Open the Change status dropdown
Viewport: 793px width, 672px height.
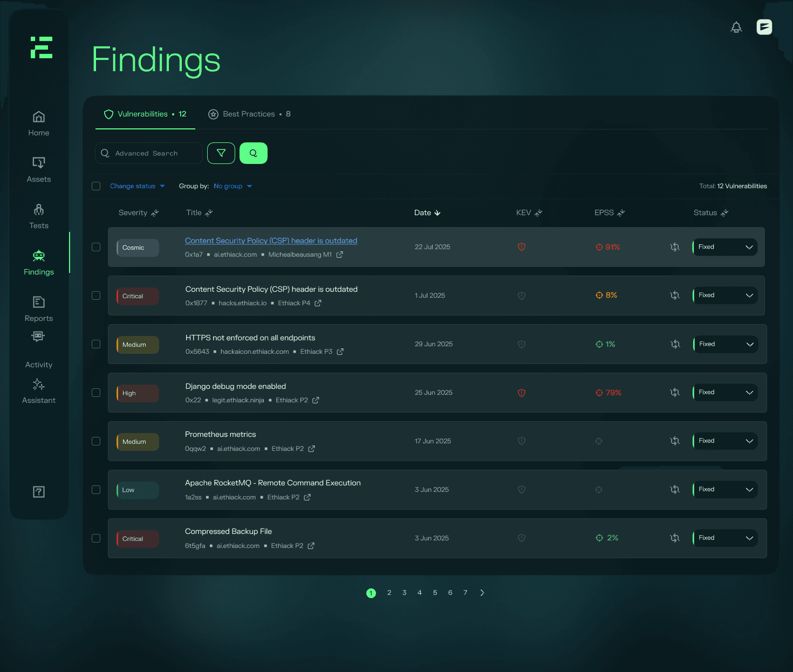click(138, 186)
